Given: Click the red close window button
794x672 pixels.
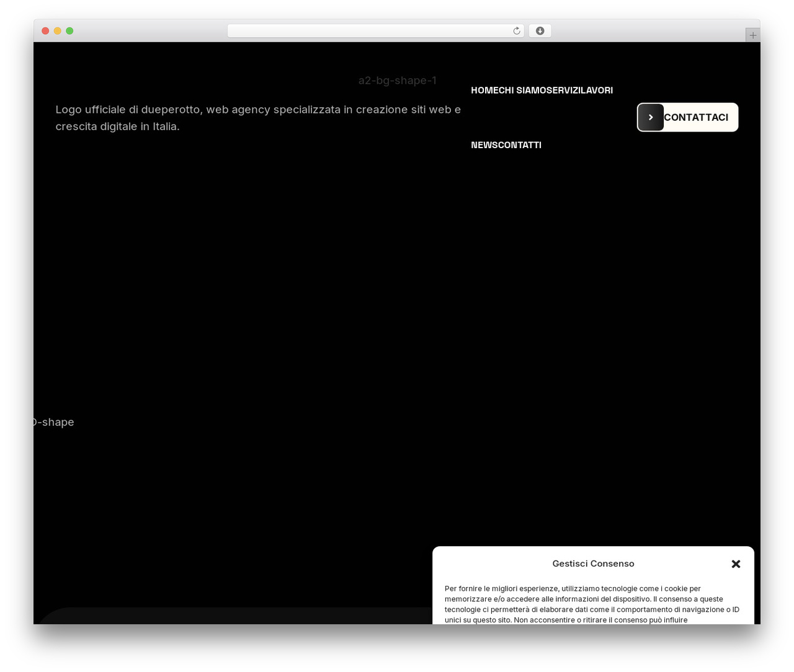Looking at the screenshot, I should tap(45, 31).
